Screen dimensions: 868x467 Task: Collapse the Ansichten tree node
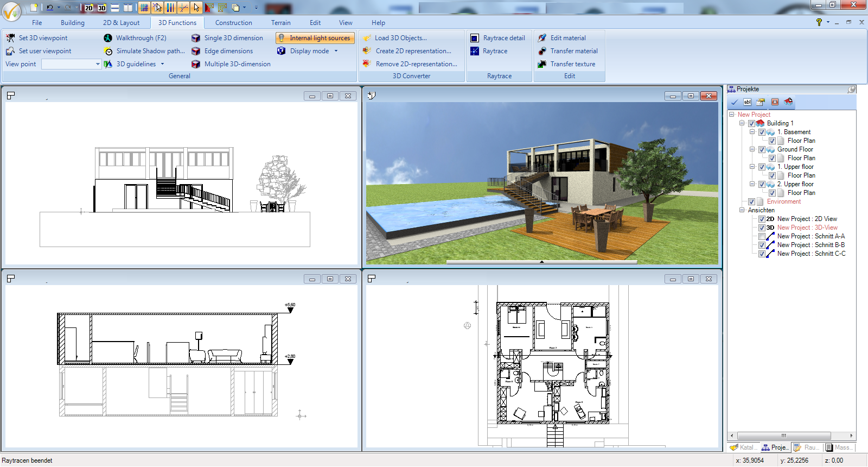point(742,210)
